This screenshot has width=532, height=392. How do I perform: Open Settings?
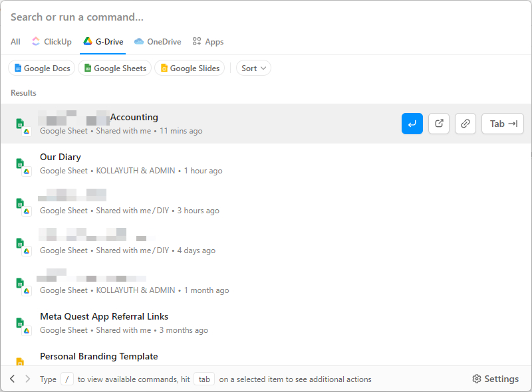point(495,379)
